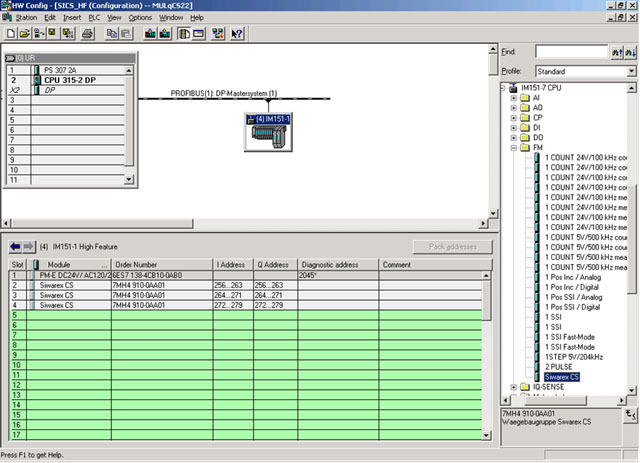Toggle the hardware Catalog view icon

click(x=186, y=33)
